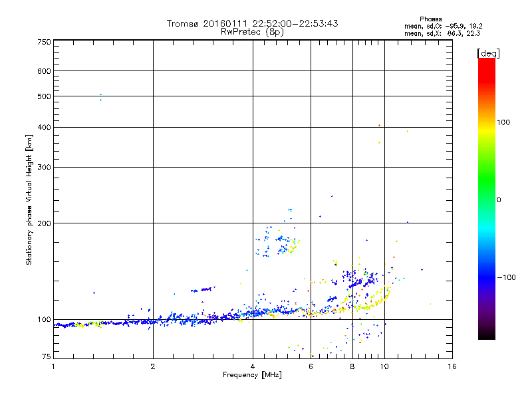Click the 'Phases' statistics heading
Viewport: 532px width, 399px height.
(430, 19)
